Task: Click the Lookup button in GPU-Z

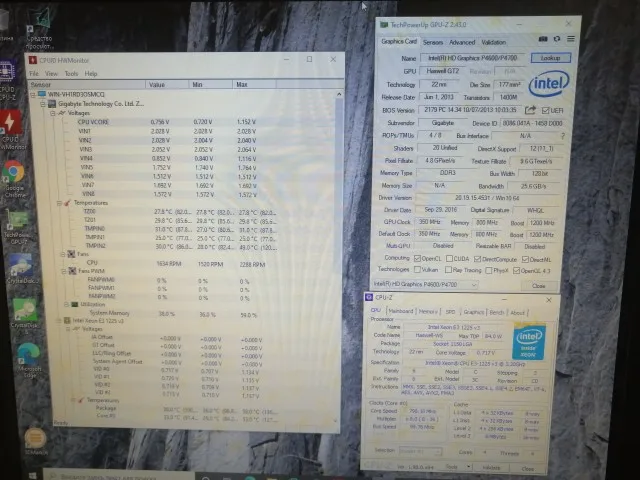Action: [x=551, y=58]
